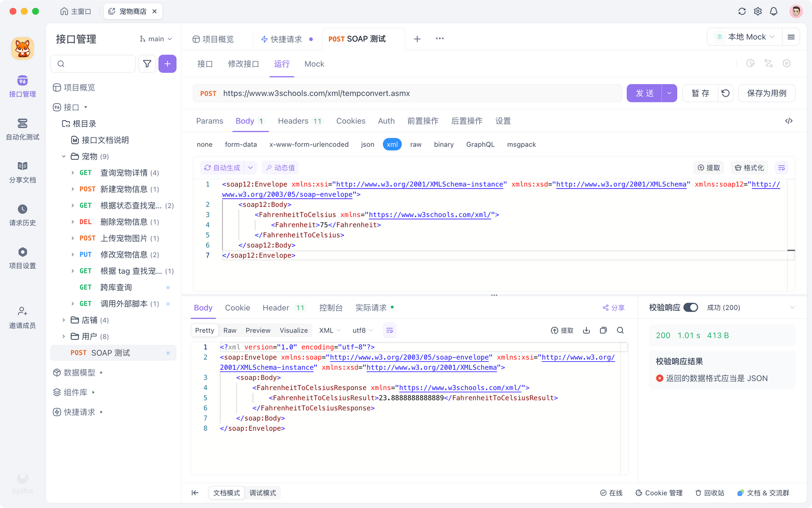Expand the 店铺 folder in sidebar
The image size is (812, 508).
tap(63, 320)
